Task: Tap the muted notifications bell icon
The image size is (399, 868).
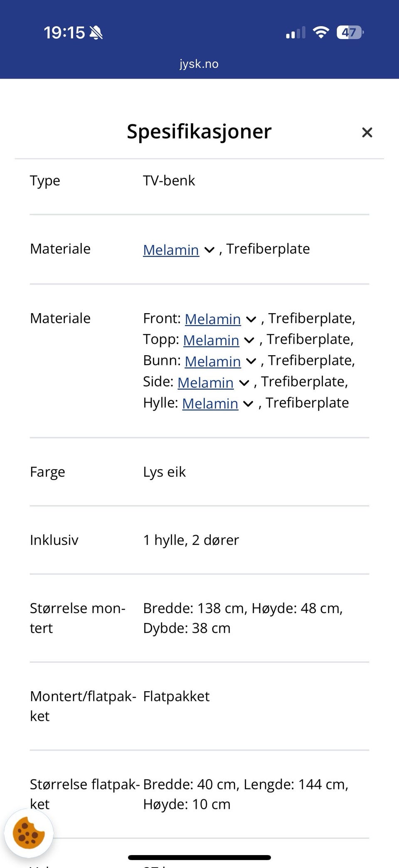Action: 96,32
